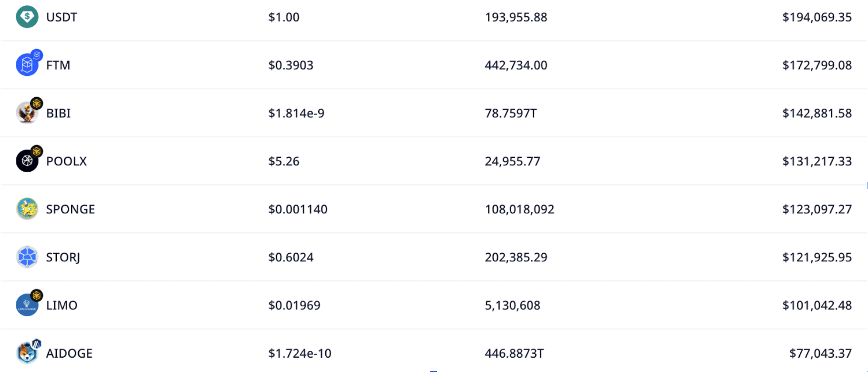Click the USDT dollar-sign token icon
This screenshot has width=868, height=372.
tap(27, 17)
